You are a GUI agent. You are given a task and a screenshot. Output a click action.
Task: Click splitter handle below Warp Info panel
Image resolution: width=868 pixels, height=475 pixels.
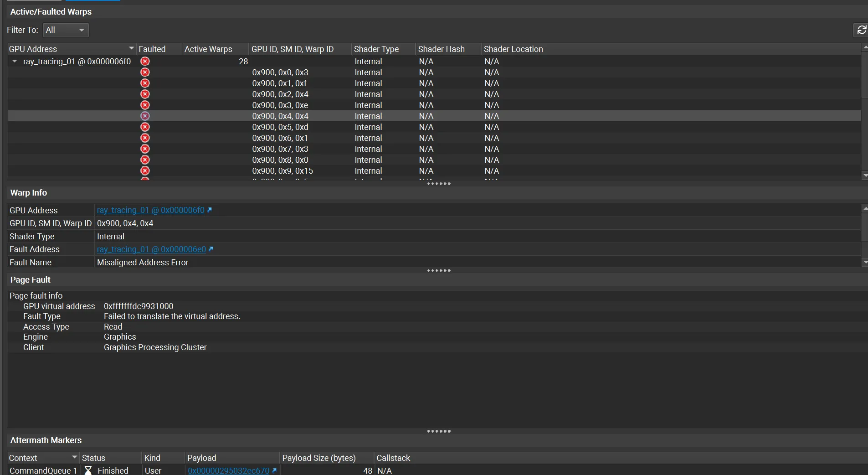(x=439, y=270)
